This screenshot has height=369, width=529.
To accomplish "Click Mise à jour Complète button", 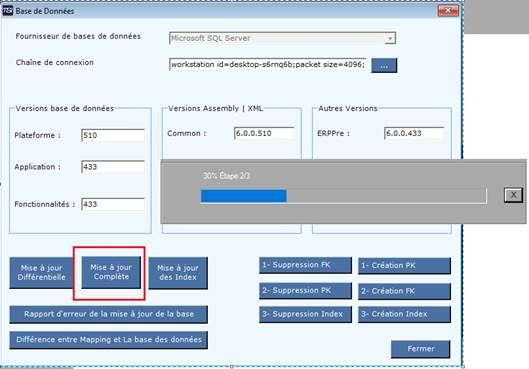I will pos(111,272).
